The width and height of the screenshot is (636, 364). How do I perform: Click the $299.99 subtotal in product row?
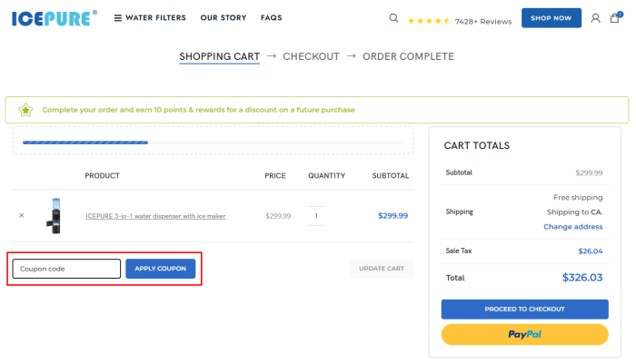coord(393,216)
